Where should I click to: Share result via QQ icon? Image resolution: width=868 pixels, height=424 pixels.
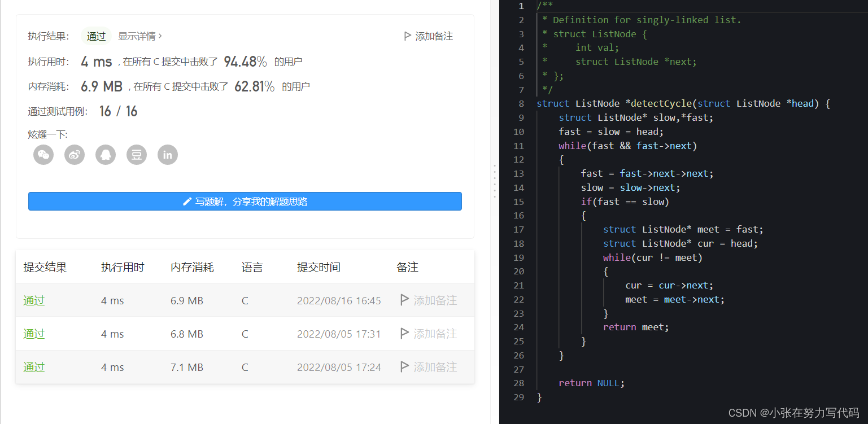[106, 154]
